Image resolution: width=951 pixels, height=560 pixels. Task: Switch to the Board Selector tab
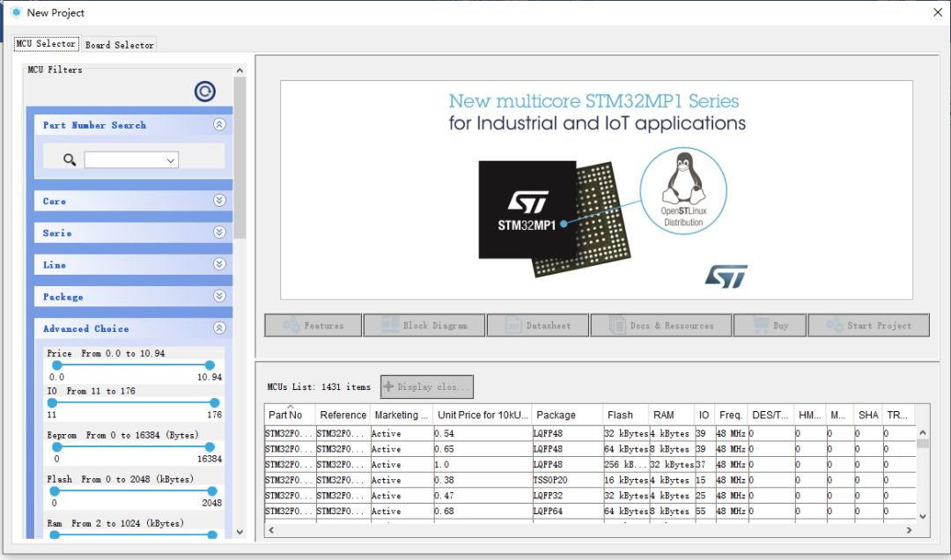(x=119, y=45)
